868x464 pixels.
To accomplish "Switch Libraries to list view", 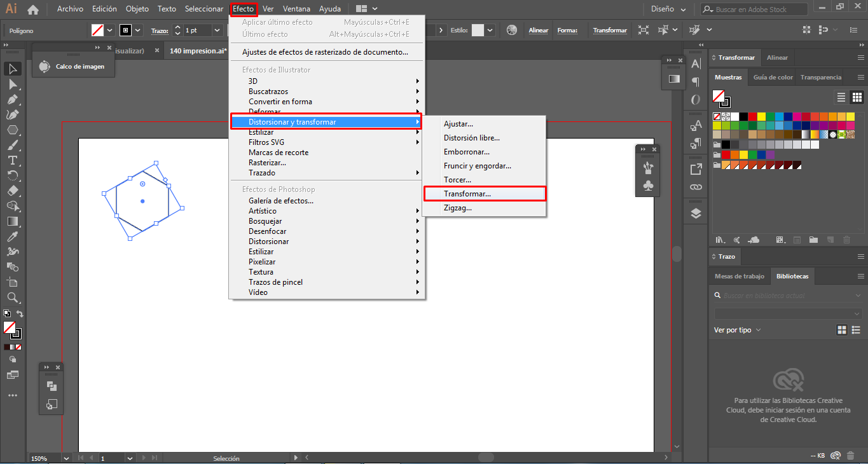I will tap(856, 330).
